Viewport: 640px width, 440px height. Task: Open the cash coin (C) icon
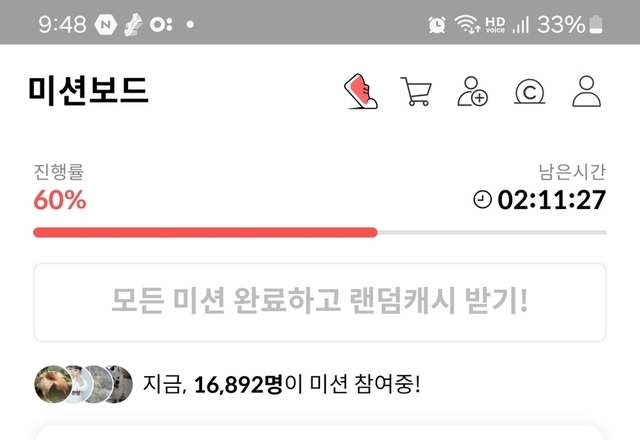[529, 92]
